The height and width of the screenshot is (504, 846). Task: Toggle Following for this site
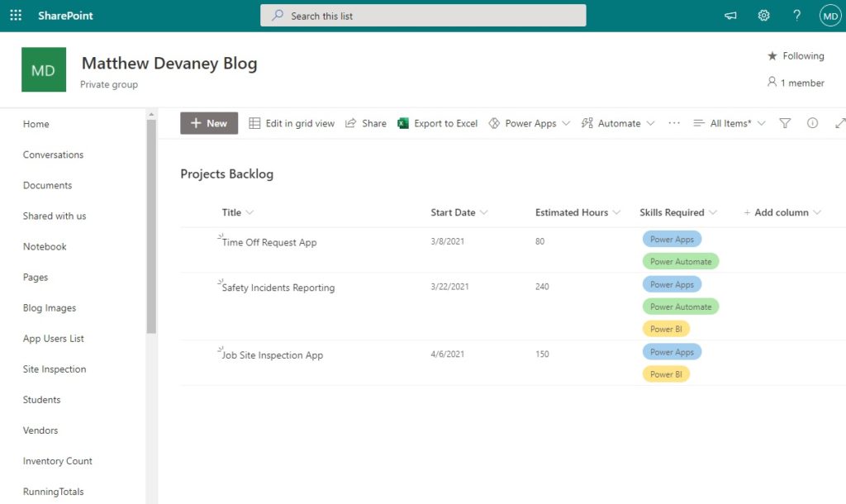click(795, 55)
